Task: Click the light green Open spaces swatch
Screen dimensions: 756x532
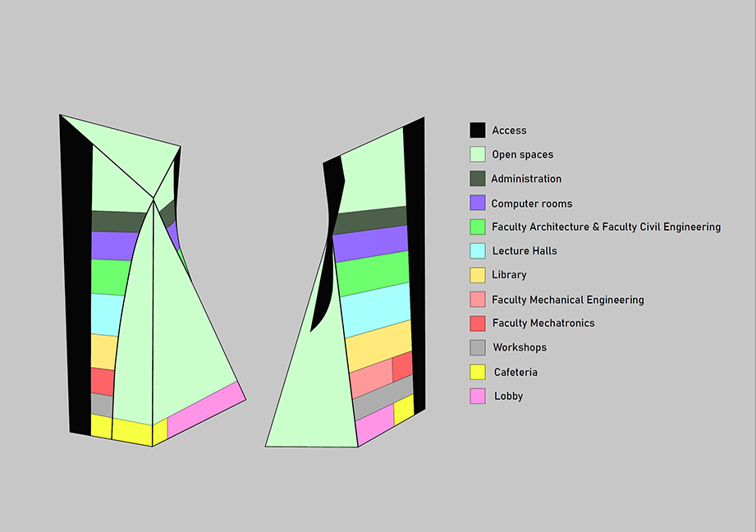Action: pos(477,154)
